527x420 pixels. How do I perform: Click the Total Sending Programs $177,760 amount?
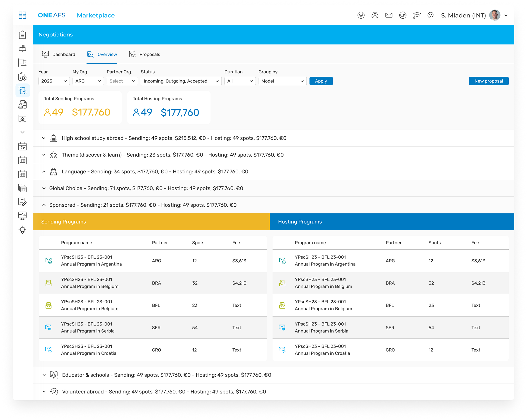(x=91, y=112)
